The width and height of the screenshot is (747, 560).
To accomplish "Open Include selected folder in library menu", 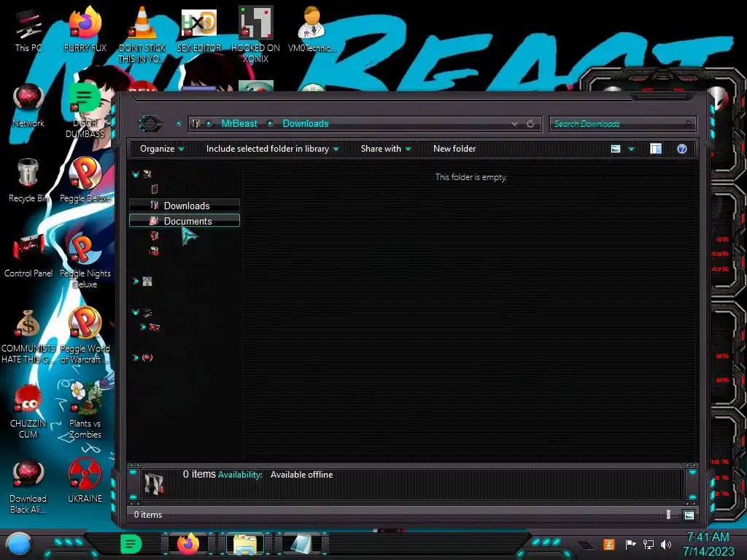I will coord(273,149).
